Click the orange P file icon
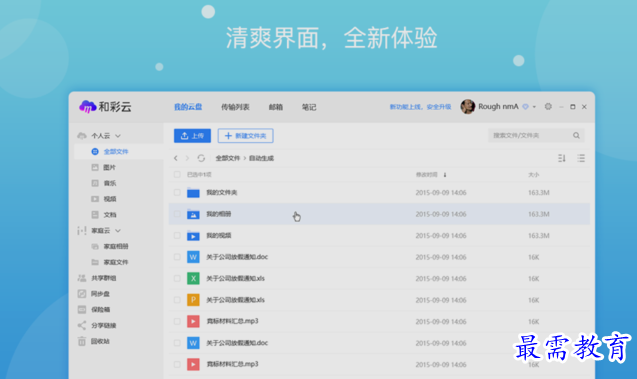 point(193,300)
